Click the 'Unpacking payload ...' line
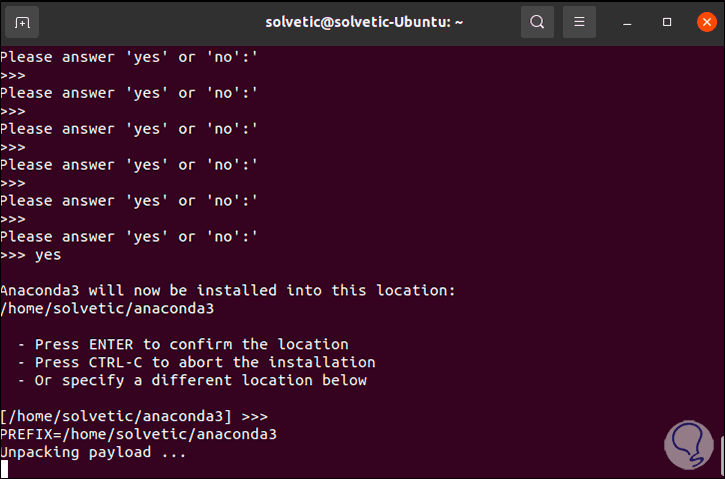725x479 pixels. (92, 452)
